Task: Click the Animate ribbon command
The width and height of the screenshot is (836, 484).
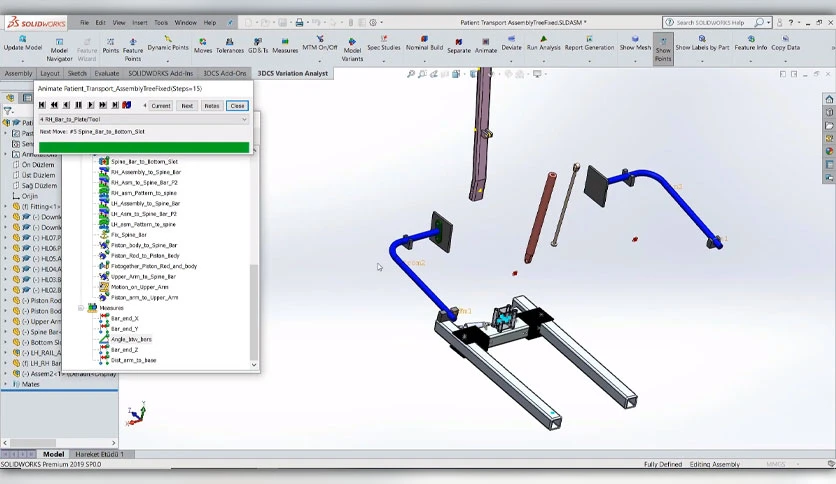Action: (486, 46)
